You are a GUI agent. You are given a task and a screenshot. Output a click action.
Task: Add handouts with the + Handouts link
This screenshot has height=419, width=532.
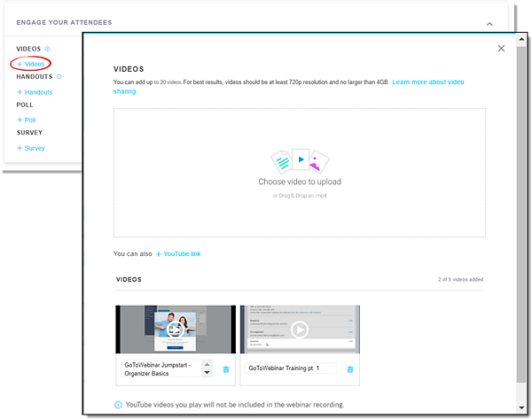35,92
